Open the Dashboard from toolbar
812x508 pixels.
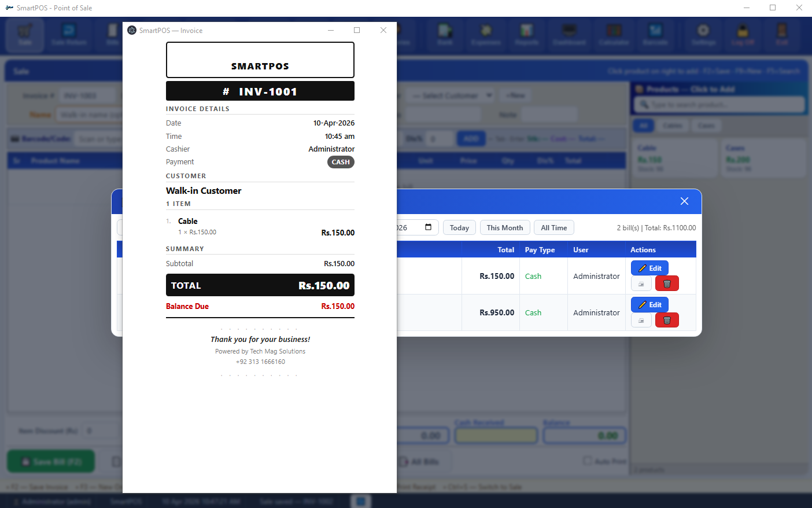pos(569,35)
